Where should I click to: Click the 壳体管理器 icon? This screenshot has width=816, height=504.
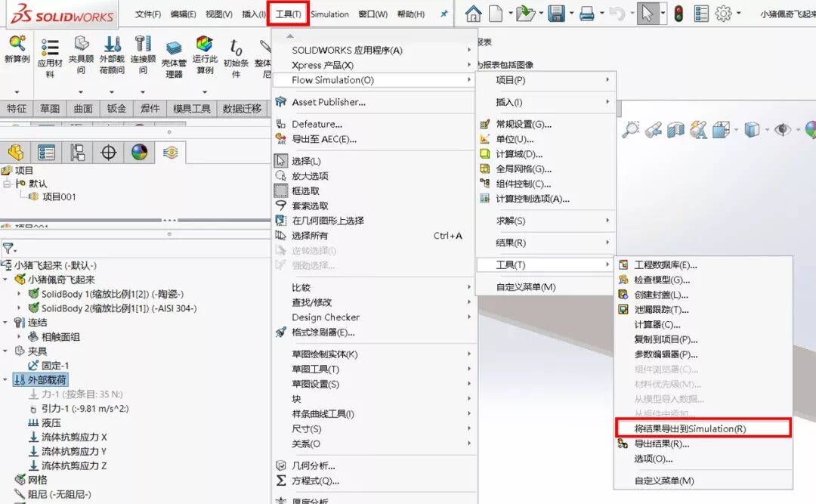174,59
